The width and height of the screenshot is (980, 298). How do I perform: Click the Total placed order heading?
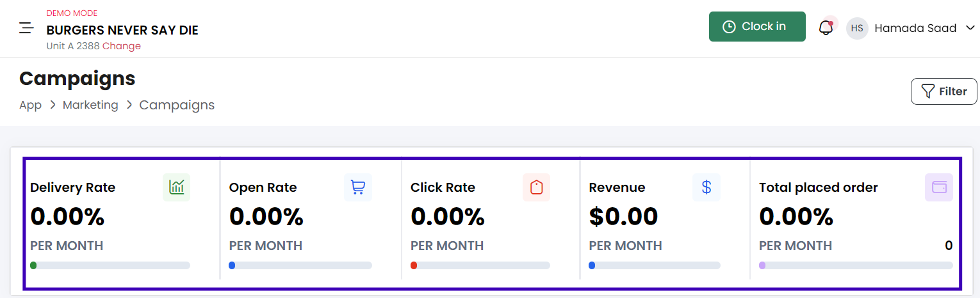[819, 187]
